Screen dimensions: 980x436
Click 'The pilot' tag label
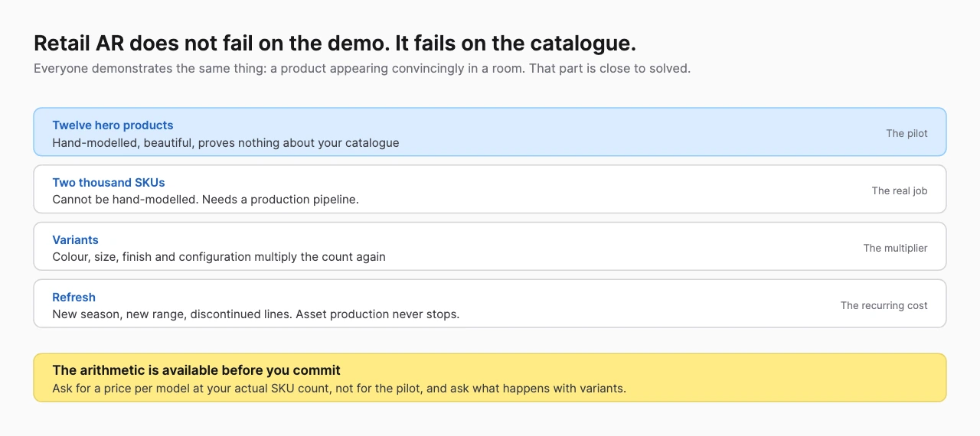(x=906, y=133)
